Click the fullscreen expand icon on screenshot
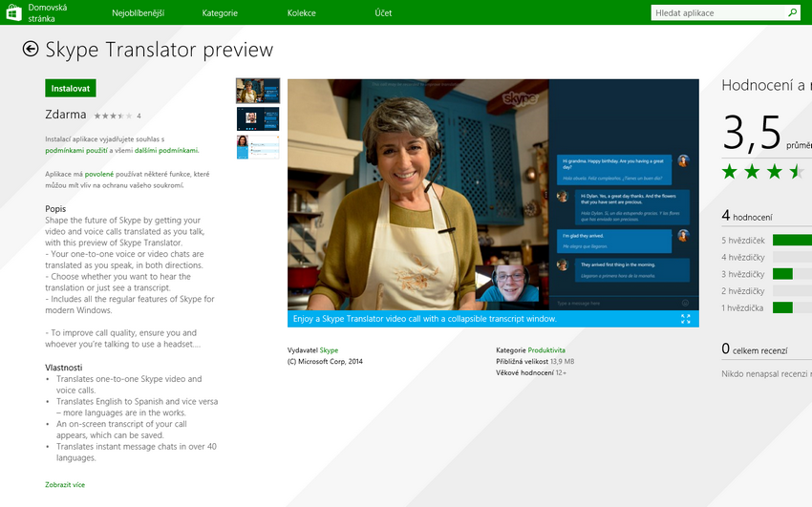 pyautogui.click(x=685, y=319)
